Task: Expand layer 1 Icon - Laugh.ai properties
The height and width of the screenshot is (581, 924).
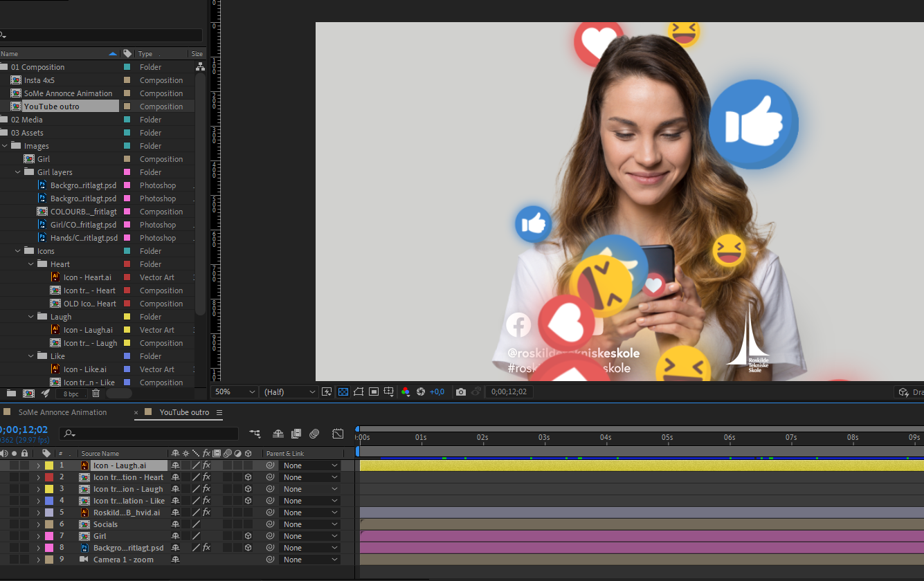Action: (38, 465)
